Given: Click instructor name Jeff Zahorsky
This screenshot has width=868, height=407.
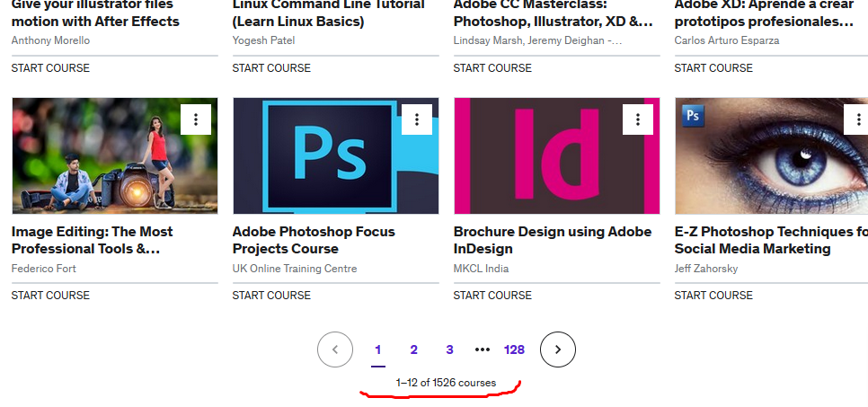Looking at the screenshot, I should coord(705,269).
